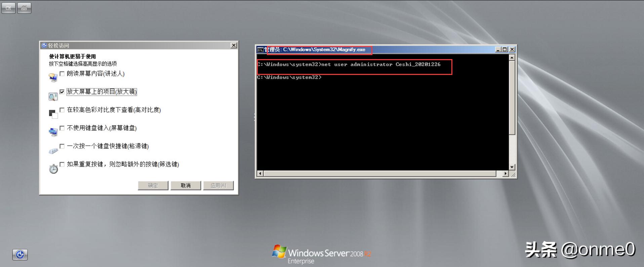
Task: Open the Ease of Access button on the login screen
Action: 20,255
